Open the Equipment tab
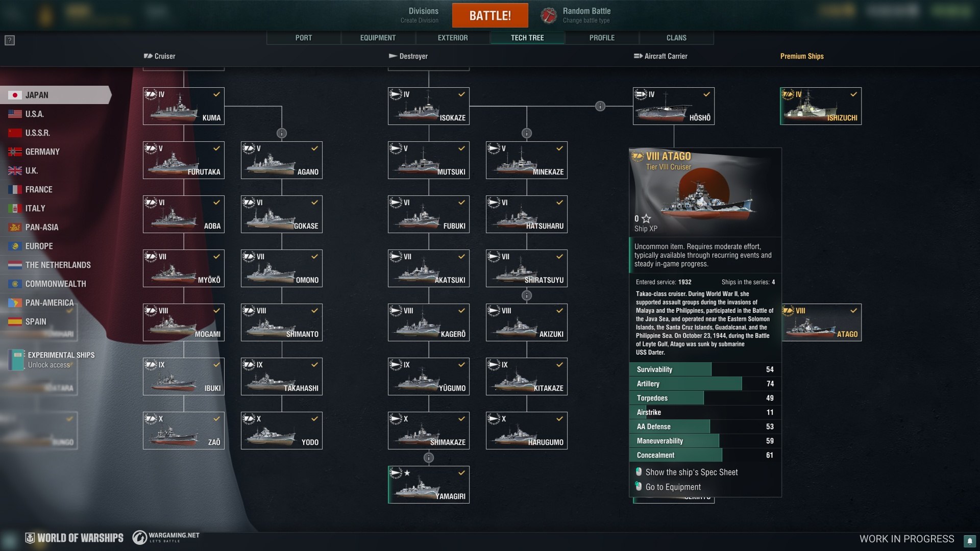The image size is (980, 551). (x=378, y=38)
